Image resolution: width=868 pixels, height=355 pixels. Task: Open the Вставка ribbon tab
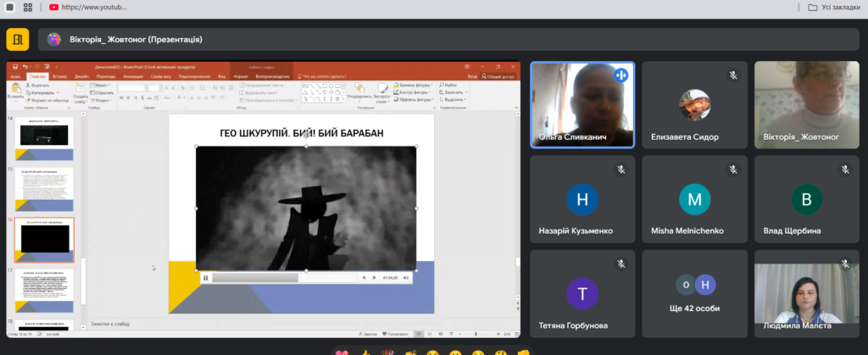[61, 77]
